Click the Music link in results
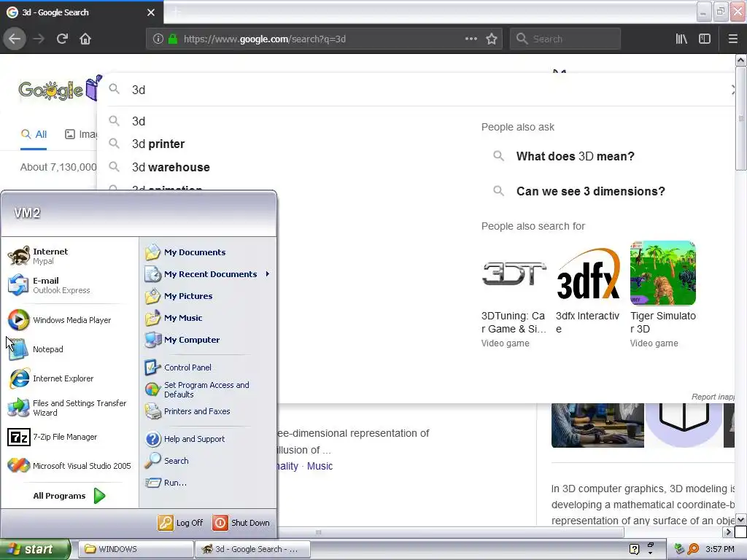Image resolution: width=747 pixels, height=560 pixels. click(x=320, y=466)
